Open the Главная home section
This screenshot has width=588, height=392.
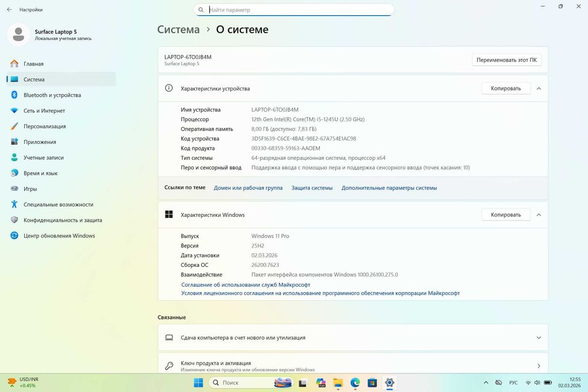61,63
